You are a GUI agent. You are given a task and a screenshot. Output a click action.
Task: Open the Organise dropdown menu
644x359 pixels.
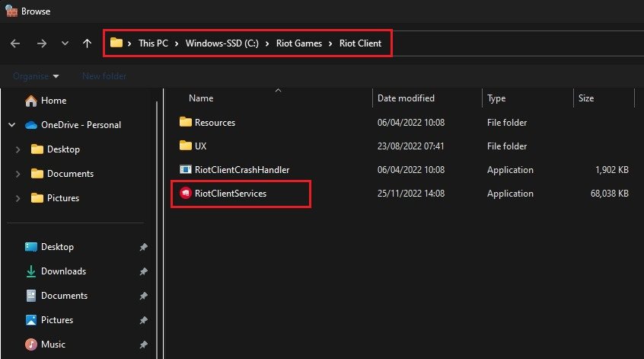35,76
